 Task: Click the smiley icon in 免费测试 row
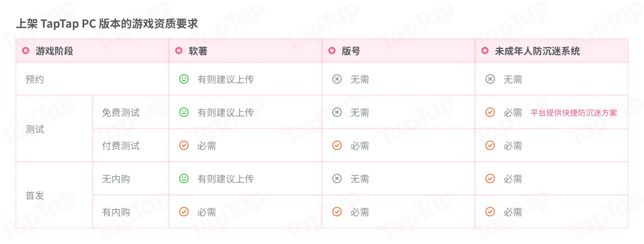[184, 112]
